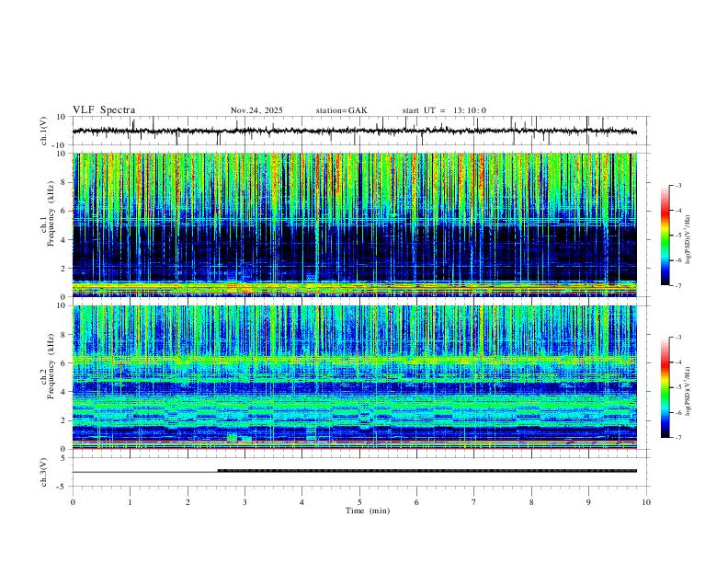Image resolution: width=728 pixels, height=563 pixels.
Task: Select the date 'Nov.24, 2025' in the header
Action: pyautogui.click(x=256, y=110)
